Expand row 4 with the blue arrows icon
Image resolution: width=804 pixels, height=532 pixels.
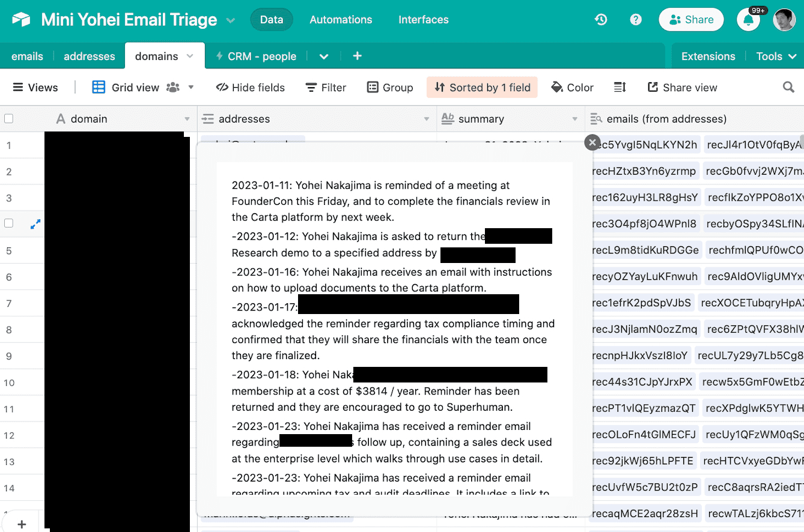[x=35, y=224]
